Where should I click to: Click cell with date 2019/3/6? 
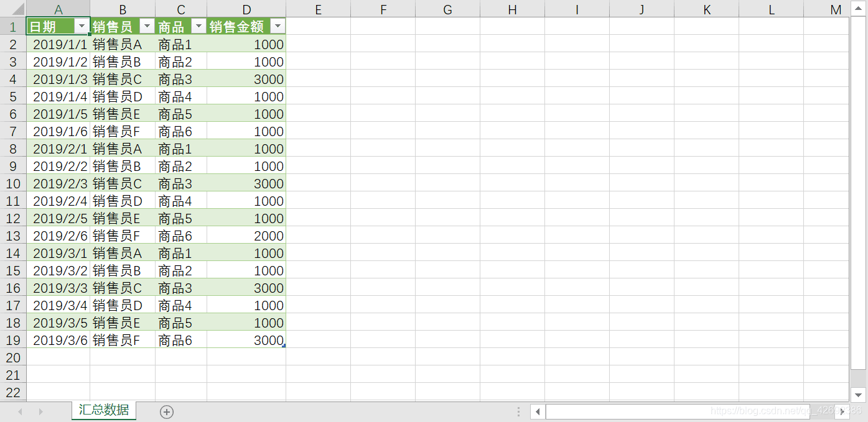point(58,340)
